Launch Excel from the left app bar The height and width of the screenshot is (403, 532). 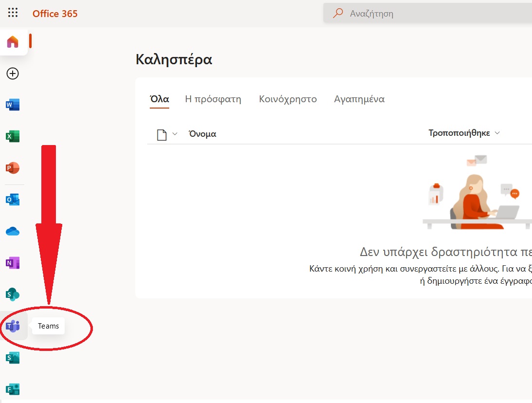click(x=13, y=136)
